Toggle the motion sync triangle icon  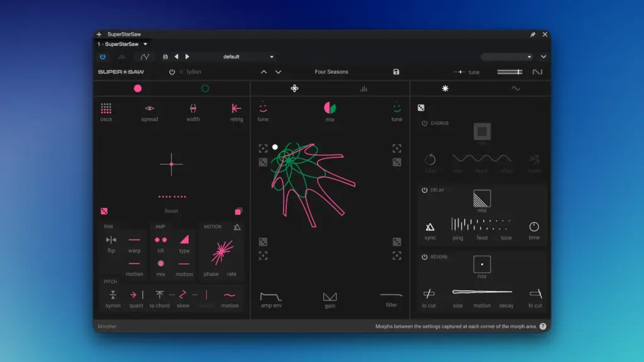click(x=237, y=227)
